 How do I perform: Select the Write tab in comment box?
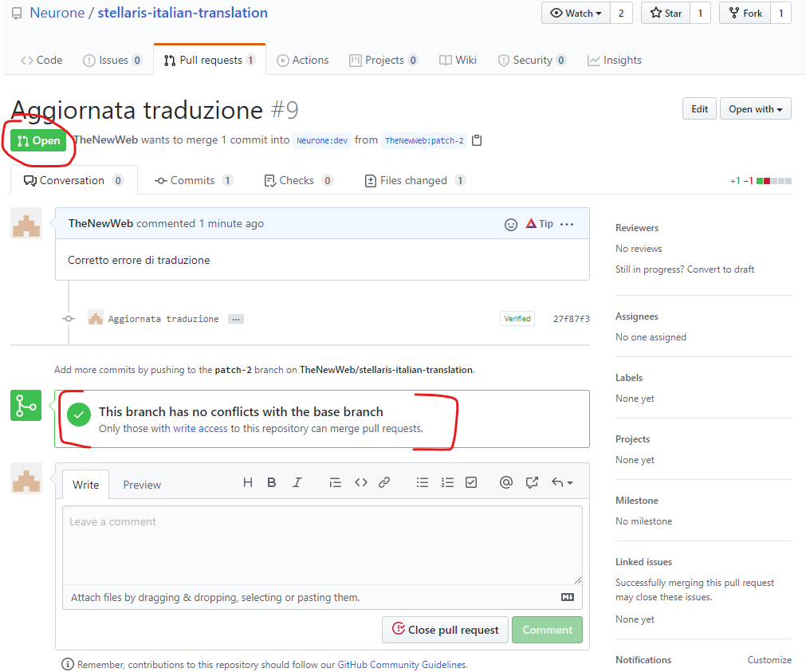coord(86,485)
